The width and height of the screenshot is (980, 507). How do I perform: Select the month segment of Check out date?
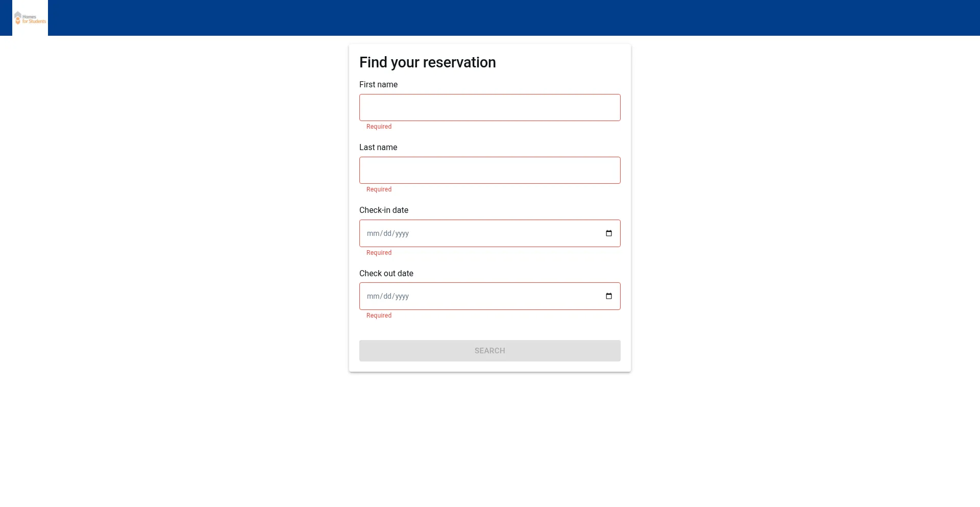tap(373, 296)
